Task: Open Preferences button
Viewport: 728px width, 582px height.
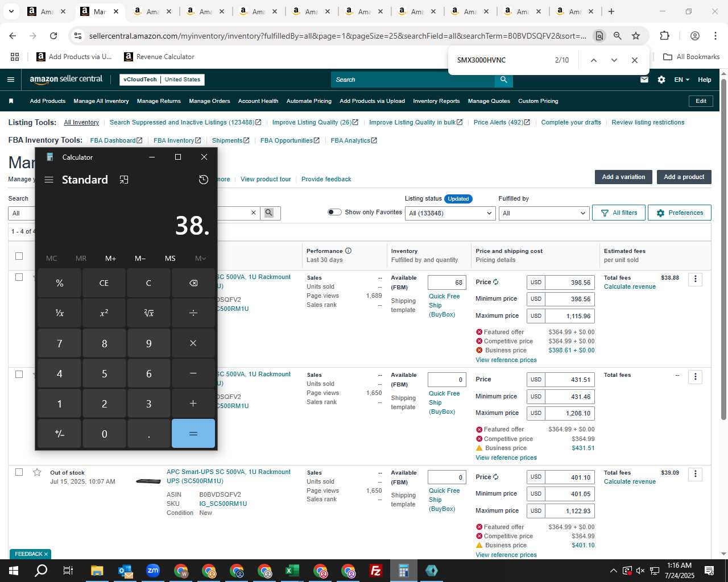Action: point(680,213)
